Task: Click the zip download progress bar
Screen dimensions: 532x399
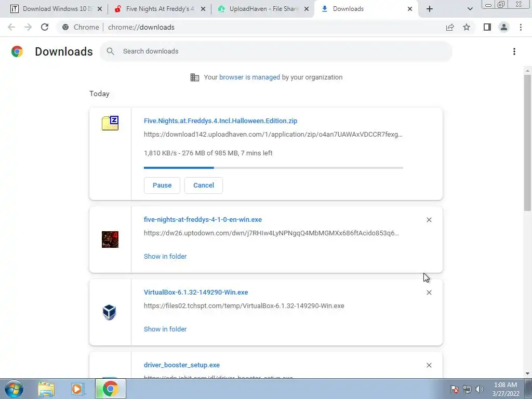Action: [273, 168]
